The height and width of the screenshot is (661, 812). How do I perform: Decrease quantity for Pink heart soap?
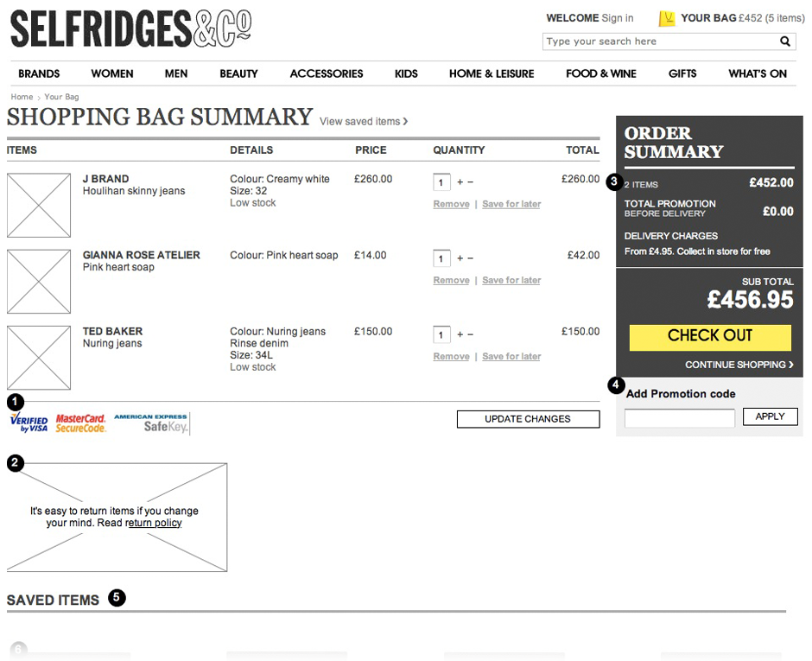tap(470, 258)
